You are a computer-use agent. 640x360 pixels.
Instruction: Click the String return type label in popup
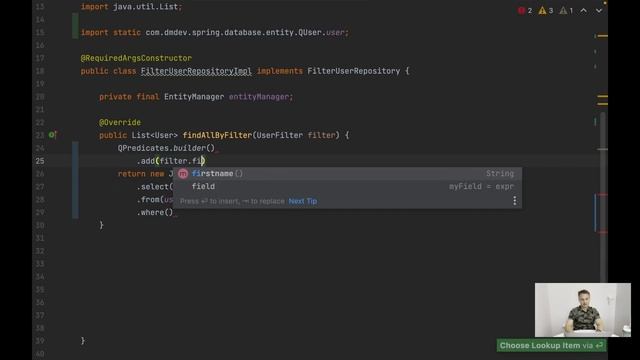click(500, 173)
